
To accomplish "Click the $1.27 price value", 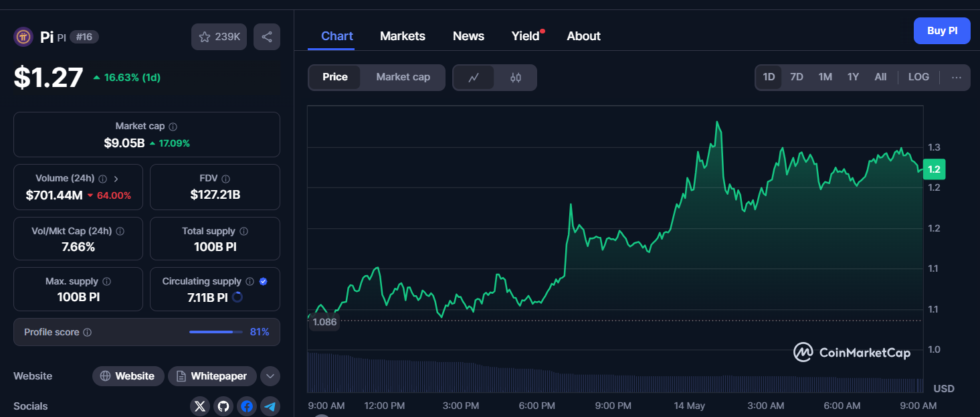I will [48, 77].
